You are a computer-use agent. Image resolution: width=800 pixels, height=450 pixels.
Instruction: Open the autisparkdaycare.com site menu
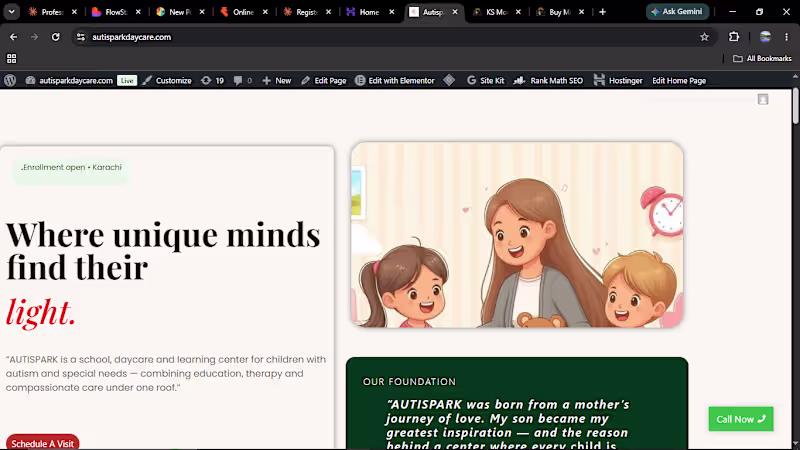69,81
